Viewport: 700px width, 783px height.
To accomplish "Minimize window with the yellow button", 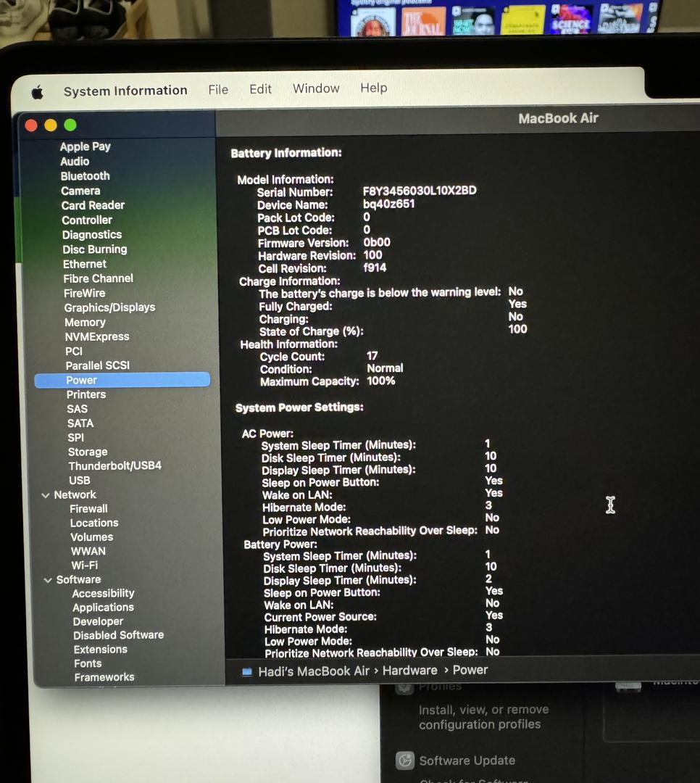I will tap(51, 125).
